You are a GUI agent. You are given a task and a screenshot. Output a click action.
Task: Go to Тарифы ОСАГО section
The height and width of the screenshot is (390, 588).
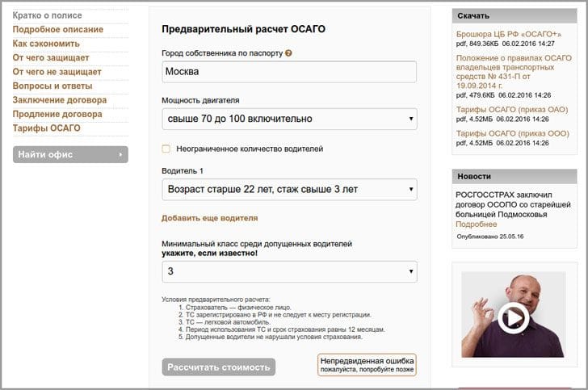click(x=46, y=128)
